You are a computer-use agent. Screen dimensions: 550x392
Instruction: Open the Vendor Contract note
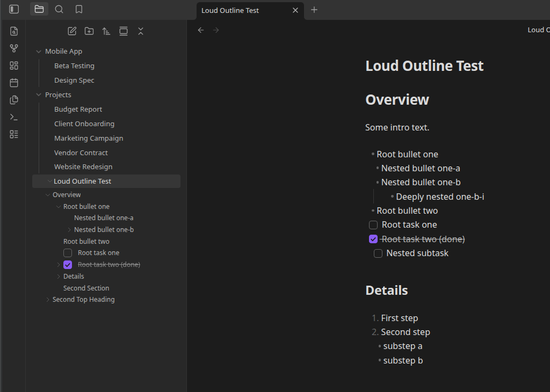click(x=81, y=153)
